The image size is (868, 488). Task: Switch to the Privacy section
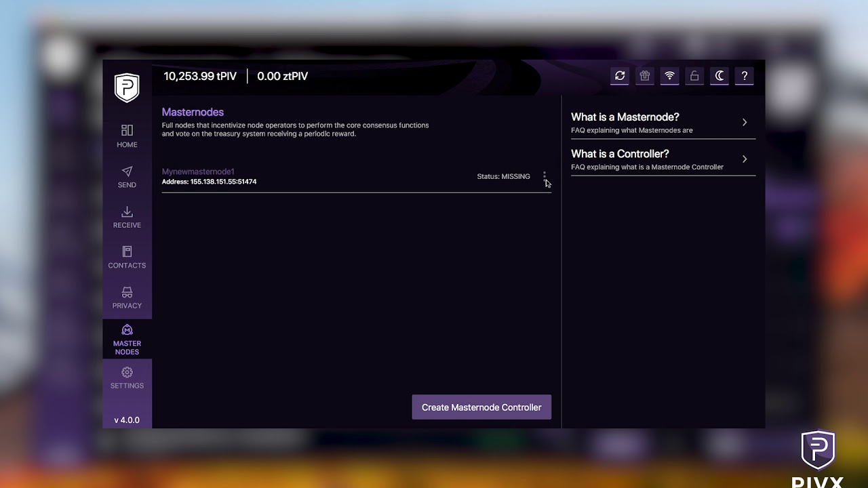pyautogui.click(x=127, y=298)
